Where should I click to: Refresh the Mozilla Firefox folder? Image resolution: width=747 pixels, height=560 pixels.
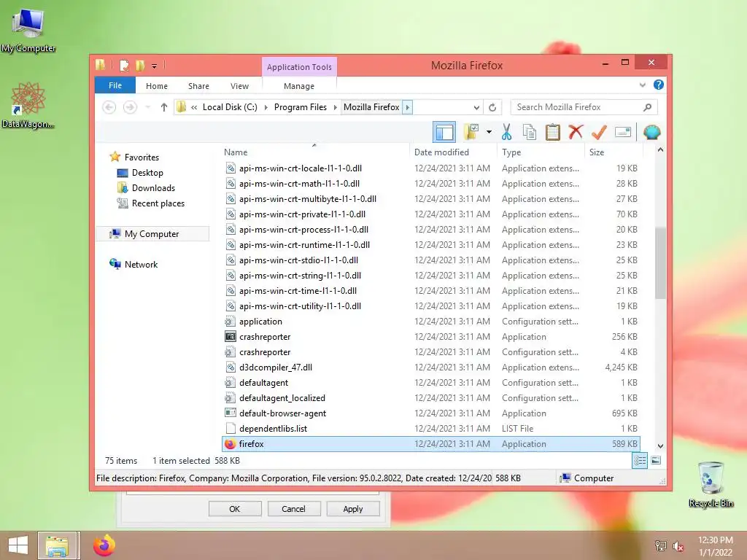pos(492,107)
